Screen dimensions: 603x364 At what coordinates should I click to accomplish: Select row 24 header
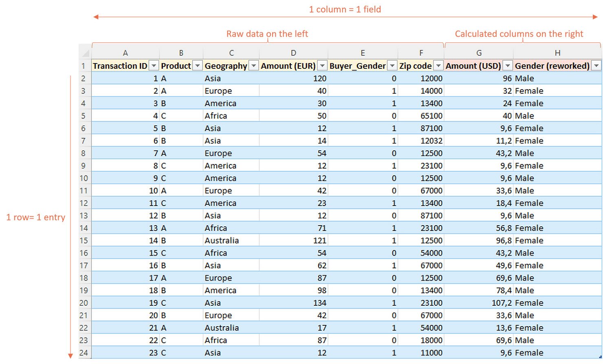[84, 353]
